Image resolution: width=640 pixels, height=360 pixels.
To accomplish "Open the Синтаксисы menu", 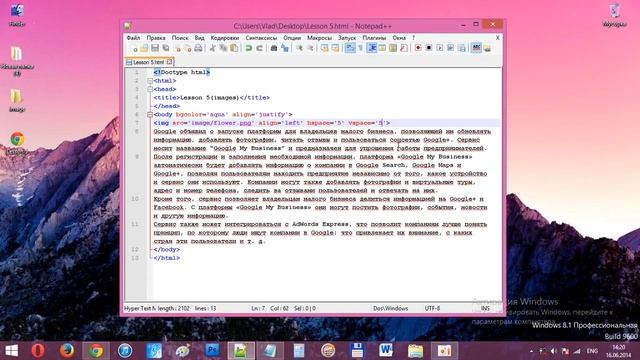I will pyautogui.click(x=261, y=38).
